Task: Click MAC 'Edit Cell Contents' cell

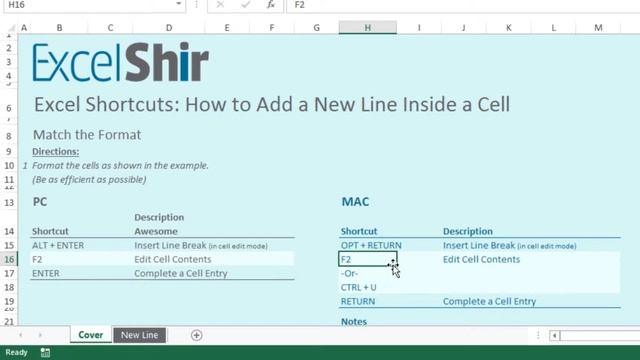Action: tap(481, 260)
